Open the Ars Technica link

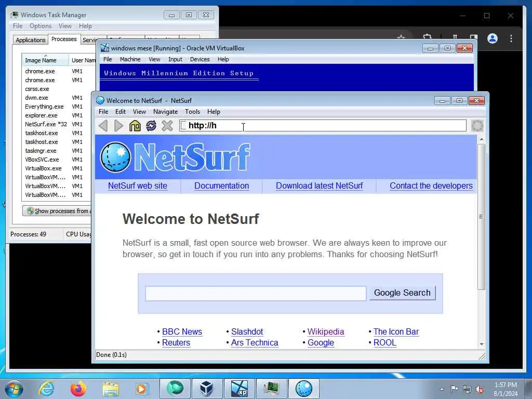click(x=255, y=343)
